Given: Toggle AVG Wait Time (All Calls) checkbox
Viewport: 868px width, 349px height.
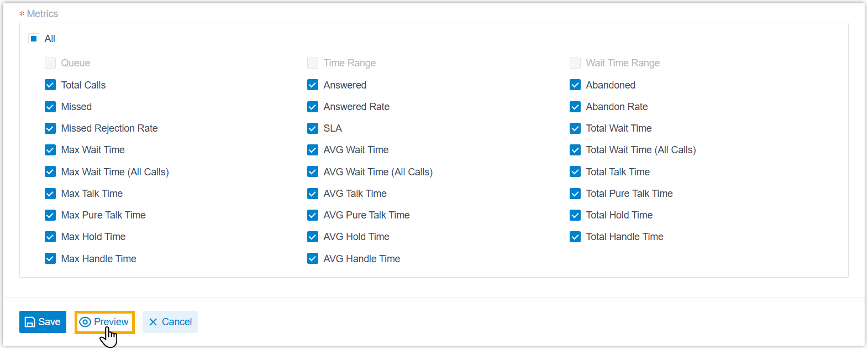Looking at the screenshot, I should tap(313, 172).
